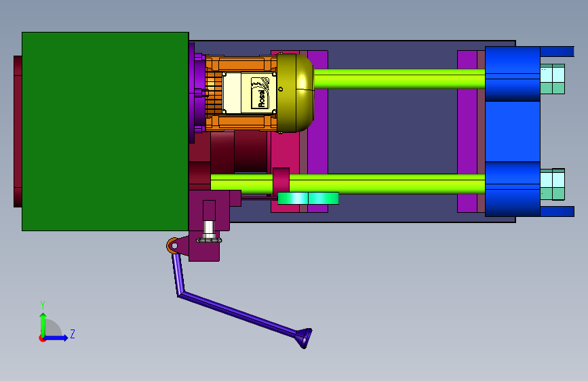Select the red origin point of the triad

point(42,338)
